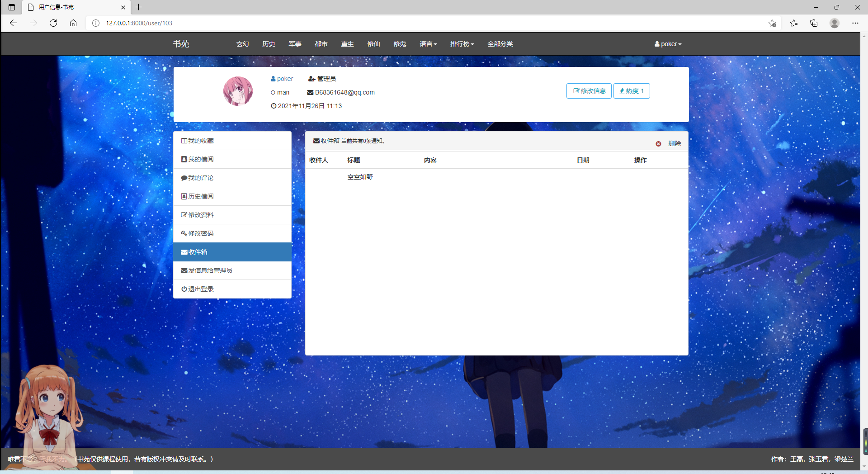The height and width of the screenshot is (474, 868).
Task: Open the browser favorites list icon
Action: (794, 23)
